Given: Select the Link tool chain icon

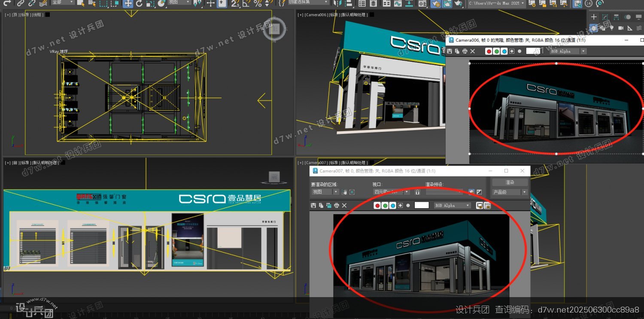Looking at the screenshot, I should click(x=20, y=3).
